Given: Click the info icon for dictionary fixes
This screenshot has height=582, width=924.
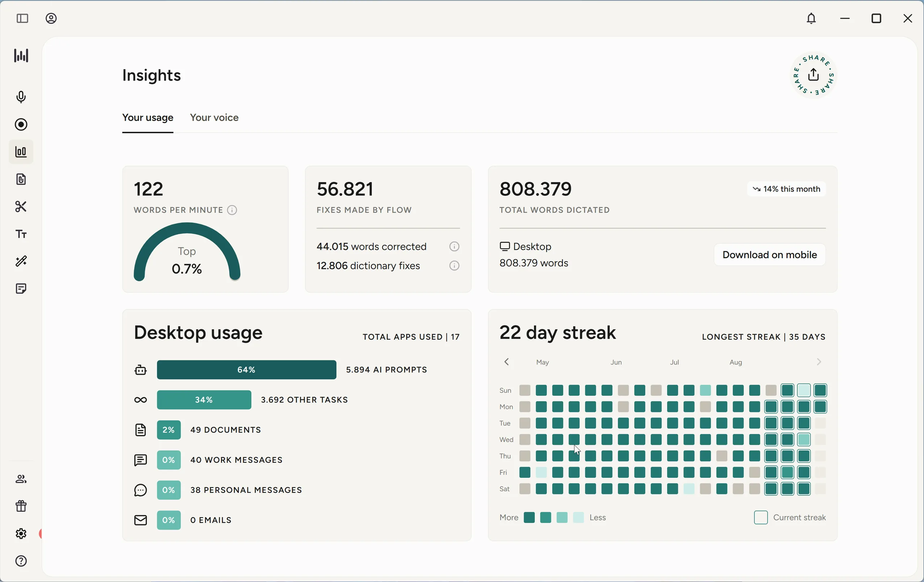Looking at the screenshot, I should coord(454,266).
